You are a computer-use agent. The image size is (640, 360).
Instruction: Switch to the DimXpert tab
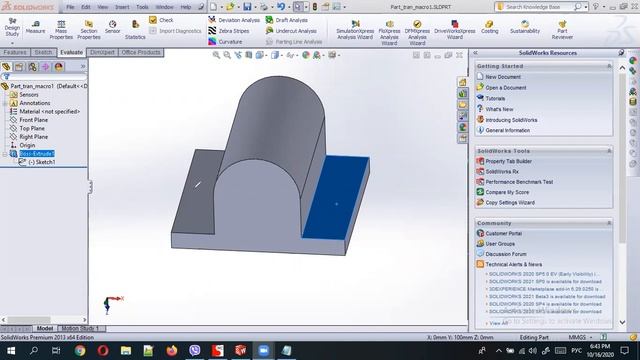(102, 52)
